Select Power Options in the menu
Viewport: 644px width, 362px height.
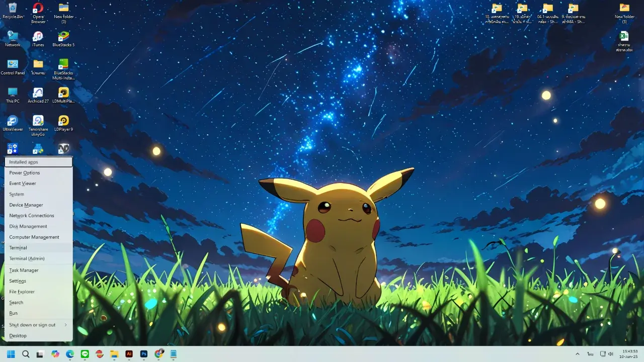coord(39,172)
